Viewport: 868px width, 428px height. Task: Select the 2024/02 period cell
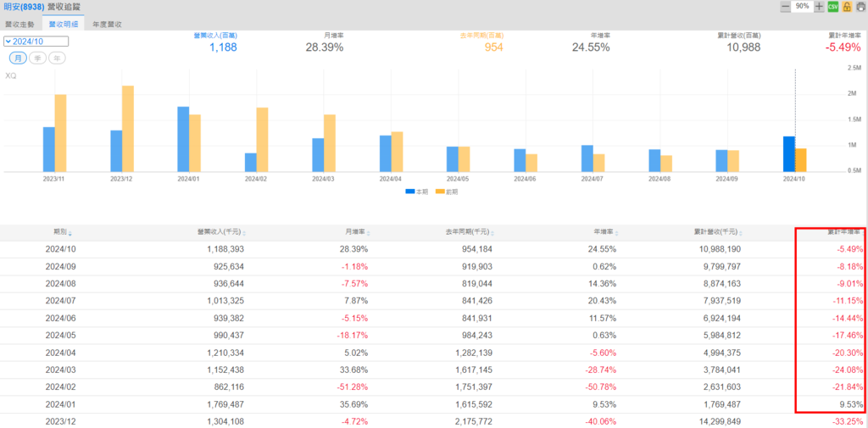(x=60, y=387)
